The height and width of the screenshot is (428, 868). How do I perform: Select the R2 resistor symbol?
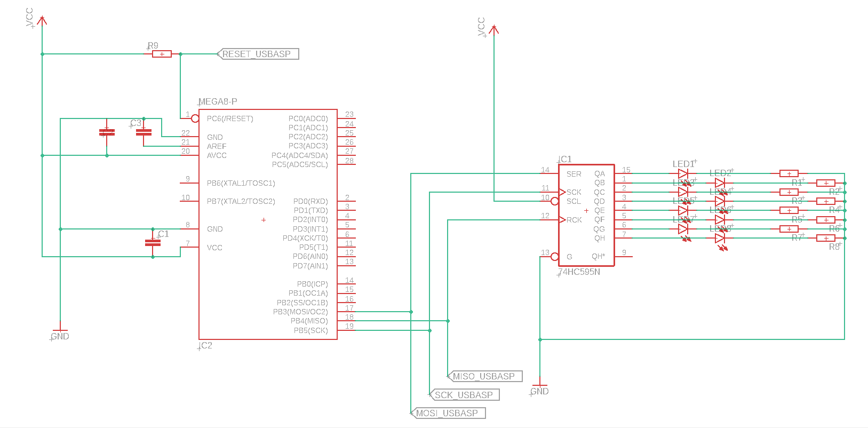click(x=826, y=183)
